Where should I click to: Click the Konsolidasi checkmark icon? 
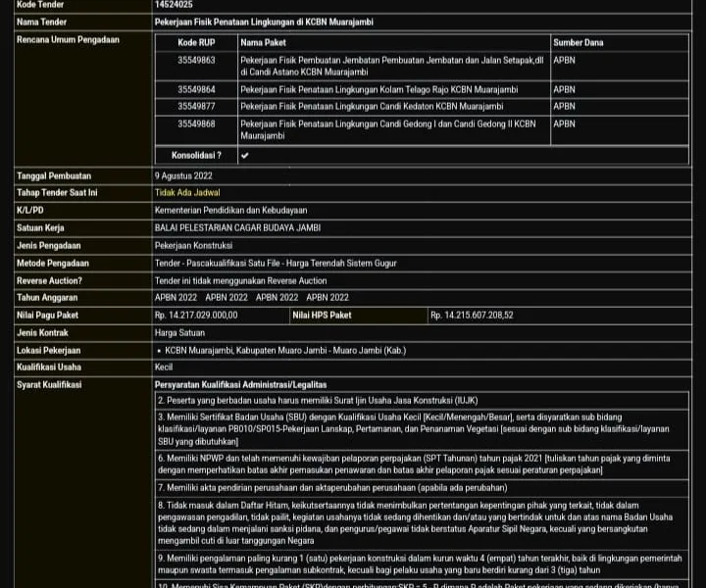(244, 155)
